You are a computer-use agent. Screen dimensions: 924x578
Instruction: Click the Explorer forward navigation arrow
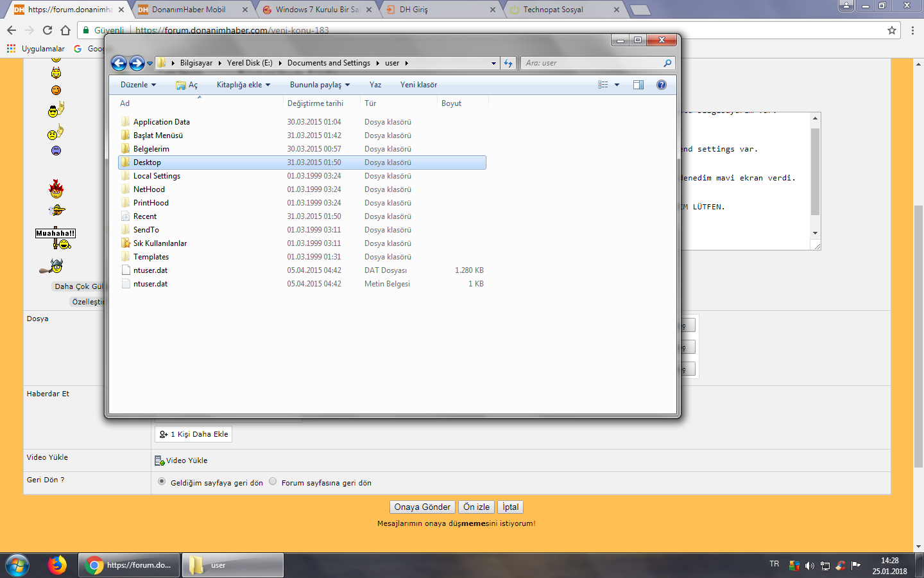[137, 63]
